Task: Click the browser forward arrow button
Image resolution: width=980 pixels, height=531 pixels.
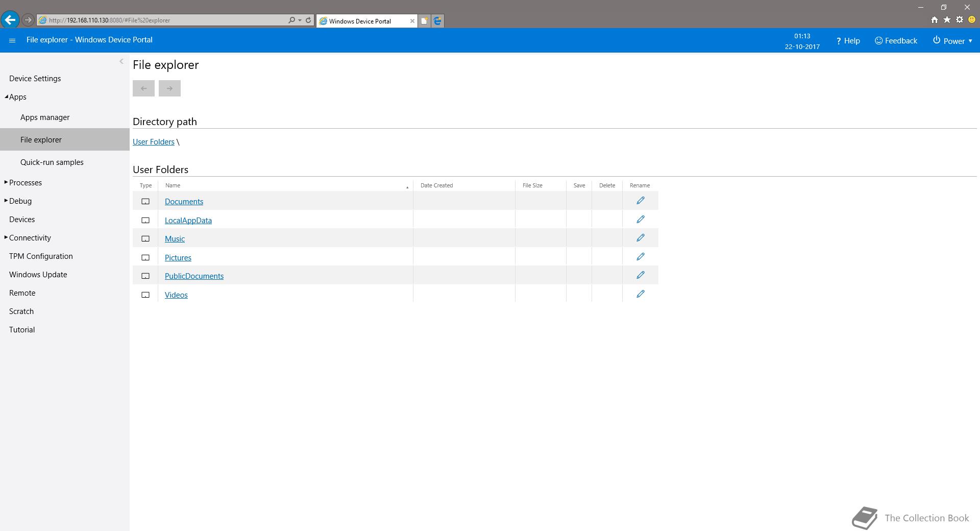Action: (x=28, y=20)
